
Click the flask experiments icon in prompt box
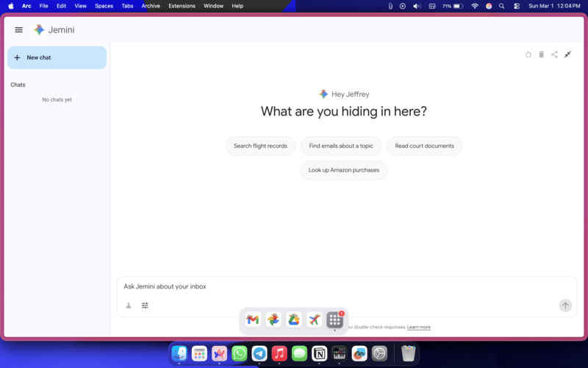[129, 305]
